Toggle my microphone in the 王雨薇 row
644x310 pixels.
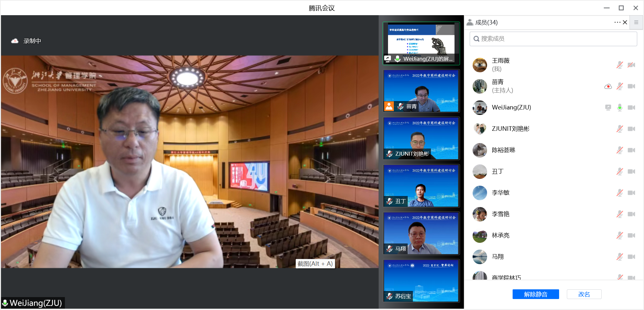click(x=619, y=65)
